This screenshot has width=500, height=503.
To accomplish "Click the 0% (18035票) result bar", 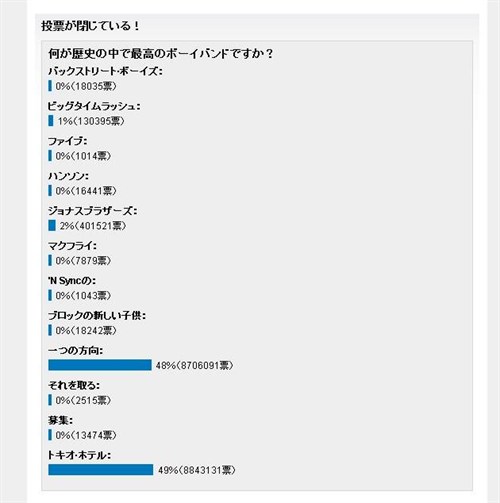I will click(x=50, y=86).
